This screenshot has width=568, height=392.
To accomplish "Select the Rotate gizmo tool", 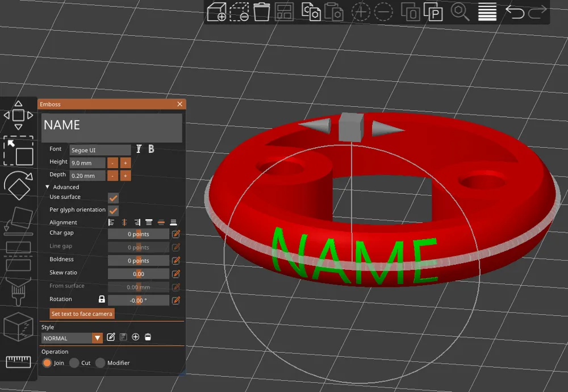I will [x=18, y=186].
